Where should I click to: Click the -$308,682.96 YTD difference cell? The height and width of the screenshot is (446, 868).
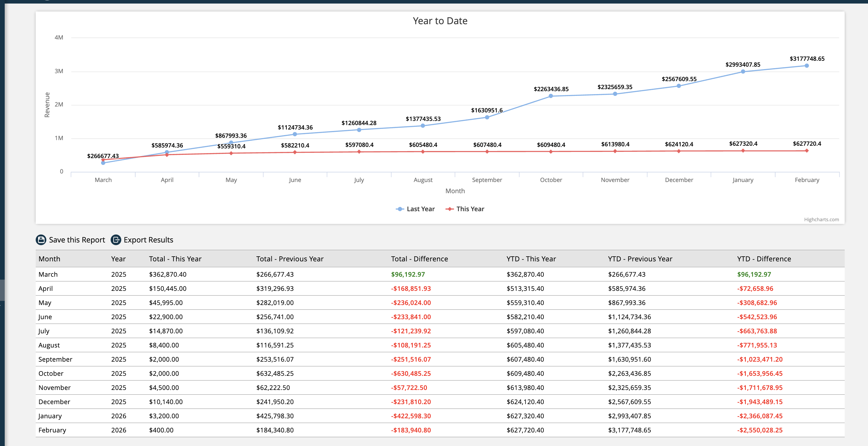tap(757, 303)
